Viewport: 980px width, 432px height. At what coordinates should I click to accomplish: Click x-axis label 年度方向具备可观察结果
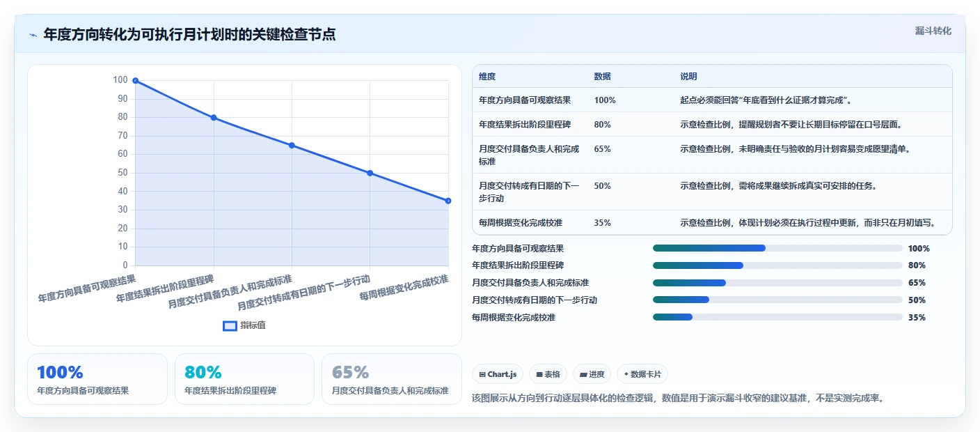click(x=87, y=288)
